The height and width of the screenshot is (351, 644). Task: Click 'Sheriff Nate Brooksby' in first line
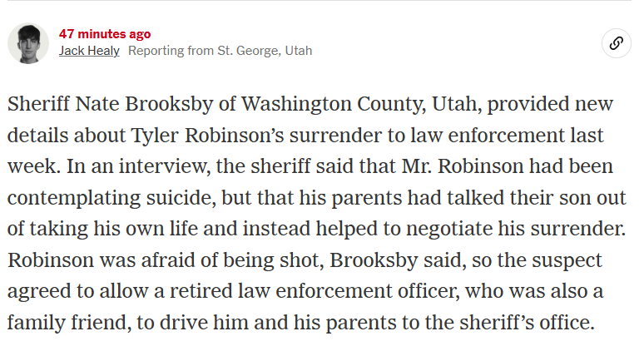(110, 104)
